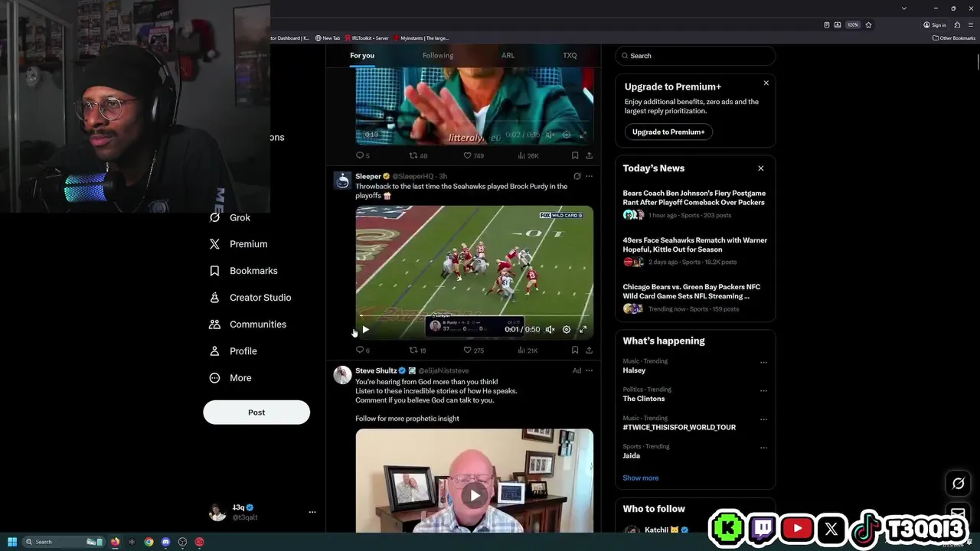Viewport: 980px width, 551px height.
Task: Open account menu dots next to t3q
Action: (312, 512)
